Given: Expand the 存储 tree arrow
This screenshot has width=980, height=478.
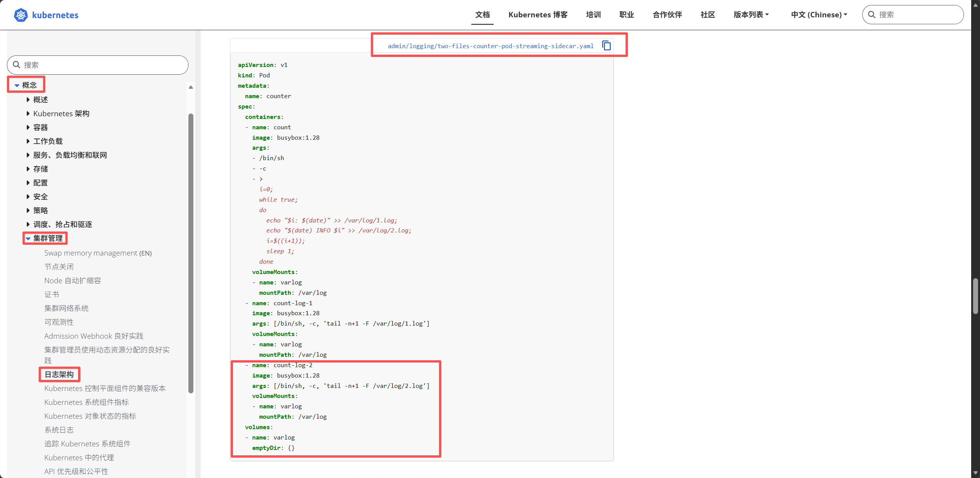Looking at the screenshot, I should pyautogui.click(x=28, y=169).
